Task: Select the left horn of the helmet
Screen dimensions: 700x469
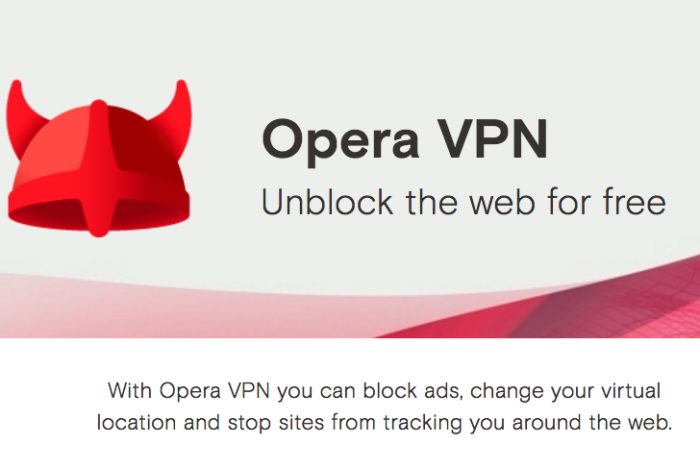Action: pyautogui.click(x=23, y=113)
